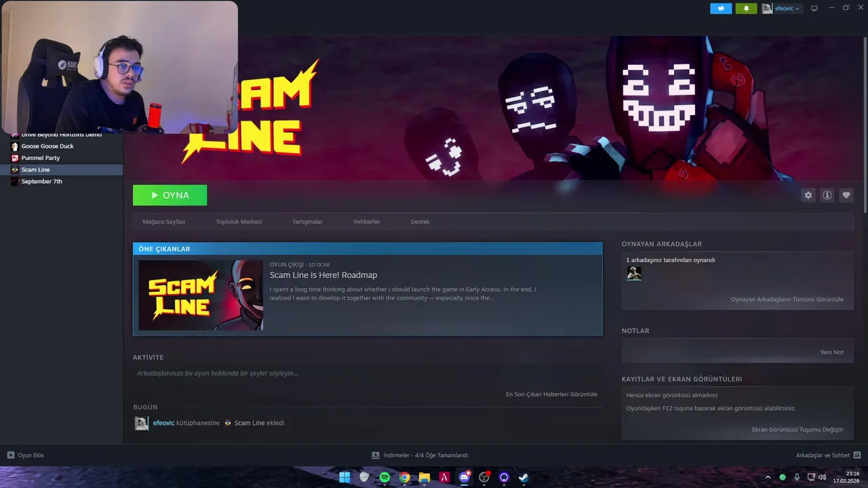868x488 pixels.
Task: Select Goose Goose Duck in the library list
Action: point(61,146)
